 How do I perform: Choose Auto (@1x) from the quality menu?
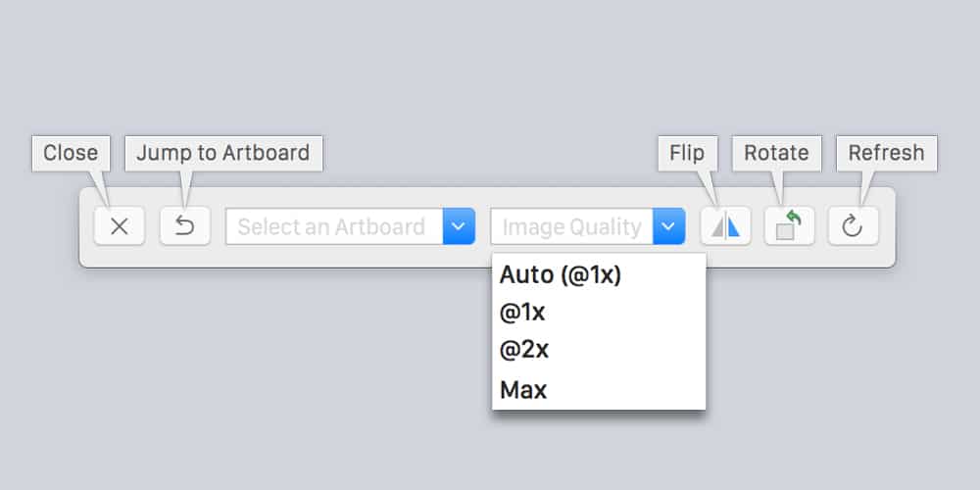pyautogui.click(x=561, y=275)
